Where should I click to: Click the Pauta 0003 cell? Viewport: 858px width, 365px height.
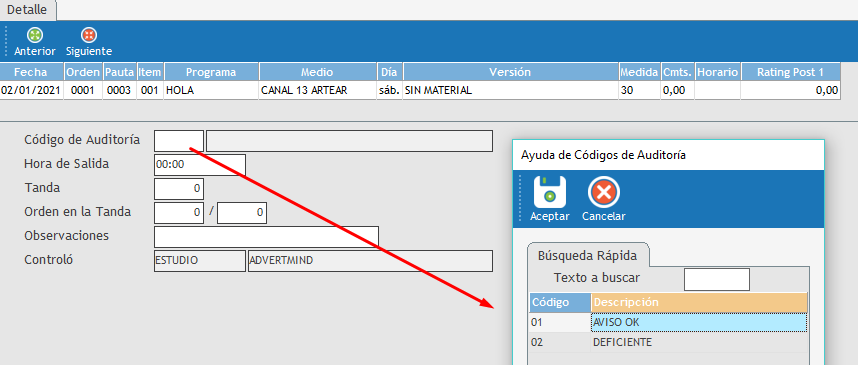pos(120,90)
